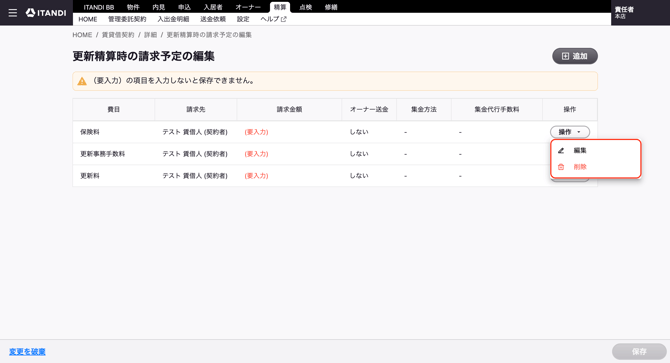Select the 精算 tab
This screenshot has height=363, width=670.
[280, 7]
